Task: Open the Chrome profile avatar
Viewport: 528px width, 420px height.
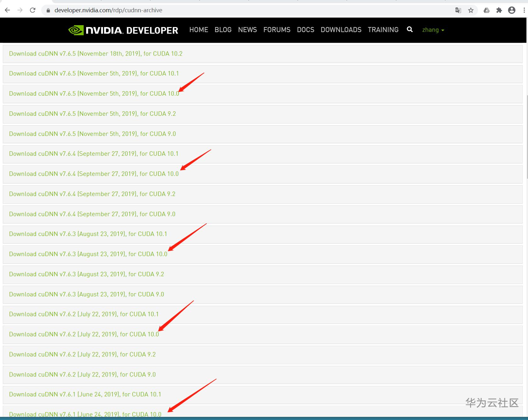Action: [512, 10]
